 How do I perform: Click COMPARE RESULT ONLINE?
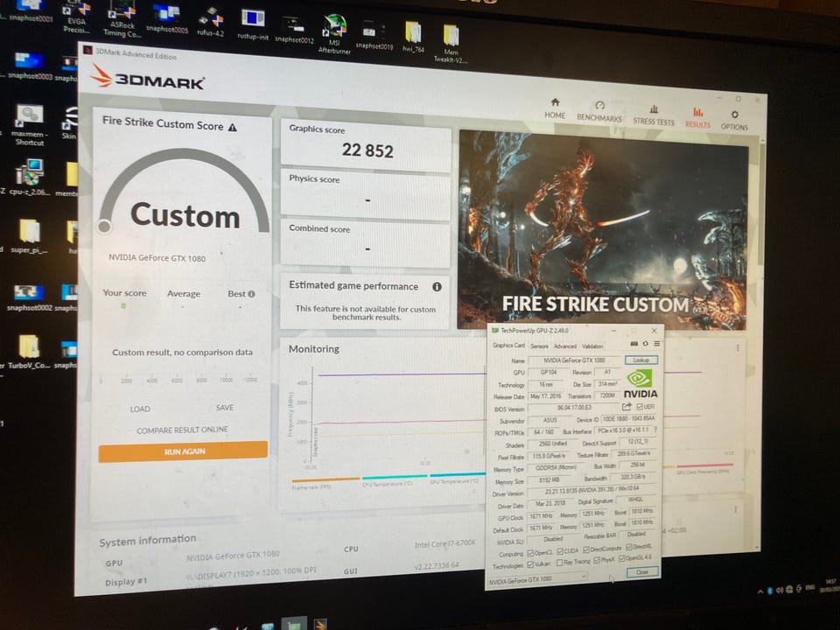(182, 430)
